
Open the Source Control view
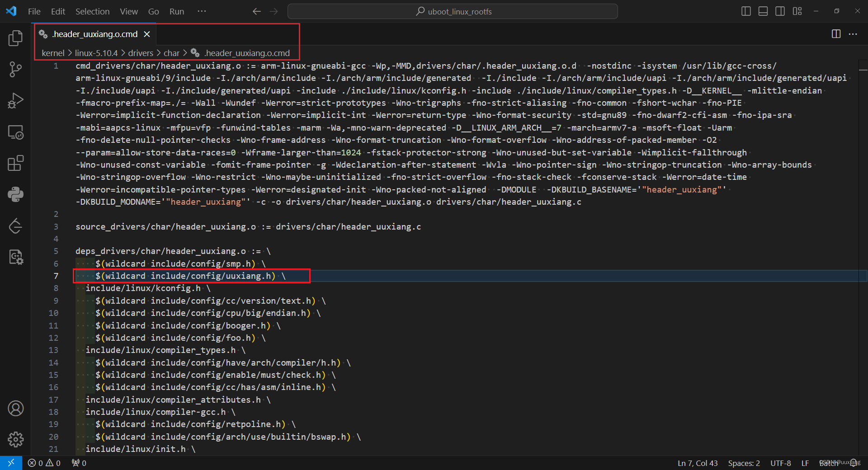pos(15,70)
